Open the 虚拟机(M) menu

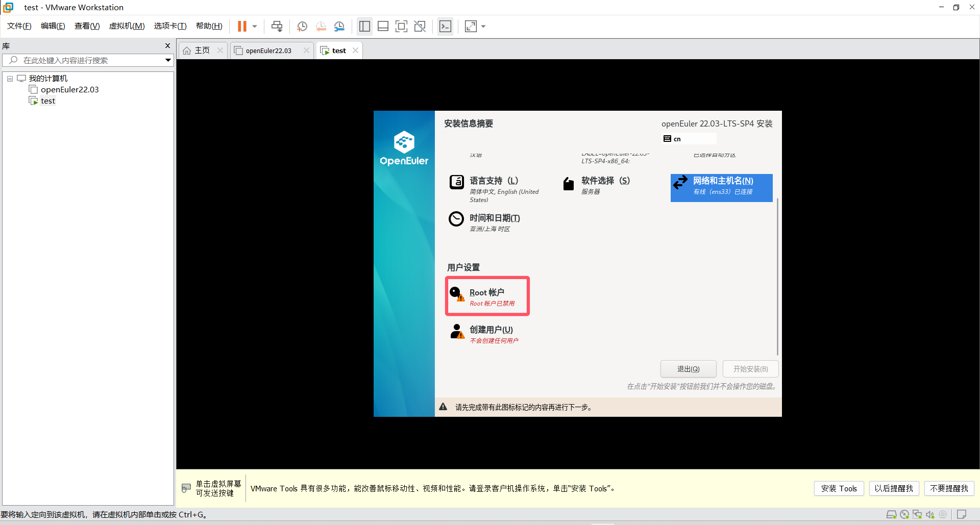(x=127, y=26)
